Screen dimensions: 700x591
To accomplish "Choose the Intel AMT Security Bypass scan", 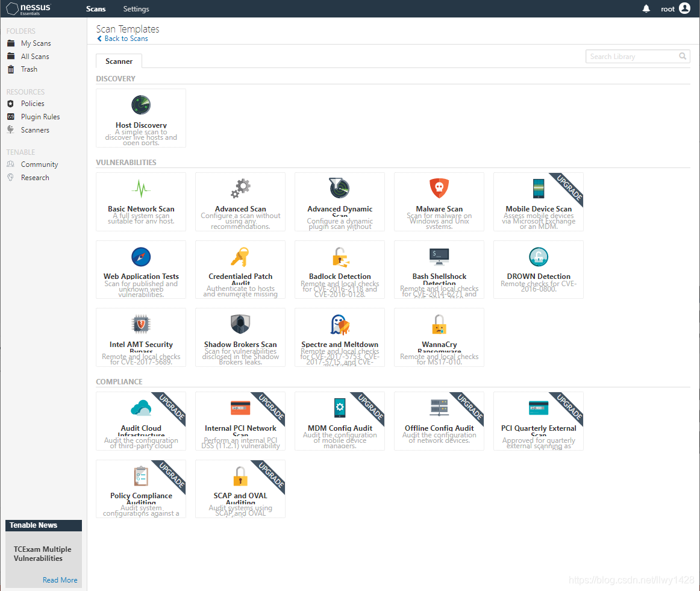I will 140,337.
